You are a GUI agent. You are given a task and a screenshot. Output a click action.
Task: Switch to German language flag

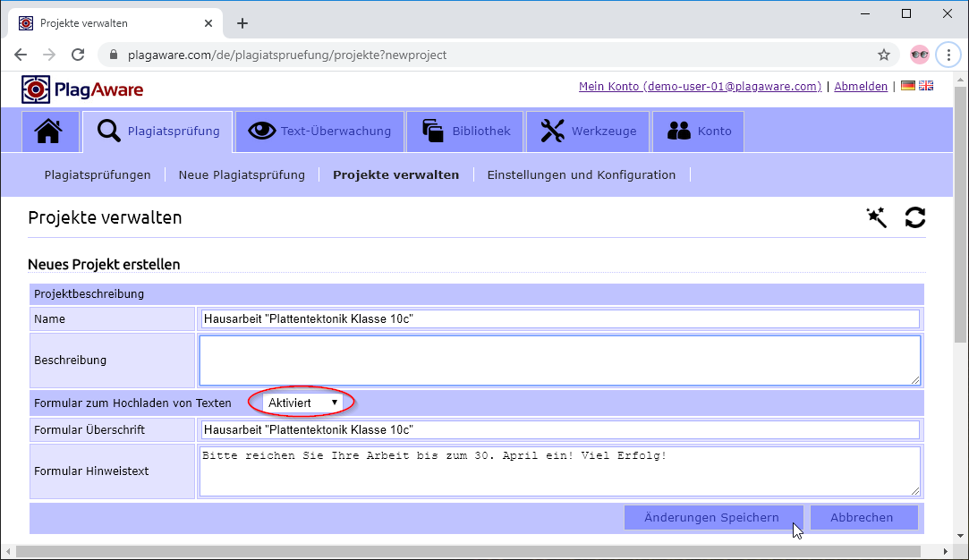[908, 86]
